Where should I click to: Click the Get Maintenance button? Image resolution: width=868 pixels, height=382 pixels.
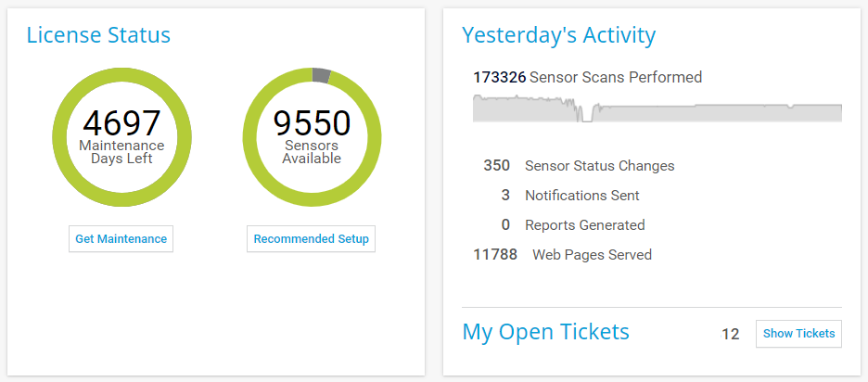click(x=121, y=239)
